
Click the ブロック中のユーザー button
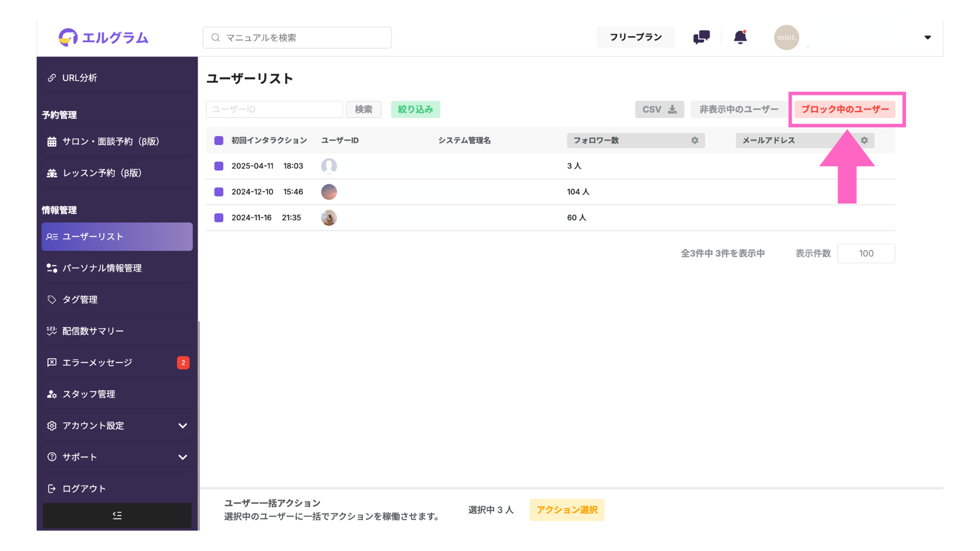pos(844,109)
